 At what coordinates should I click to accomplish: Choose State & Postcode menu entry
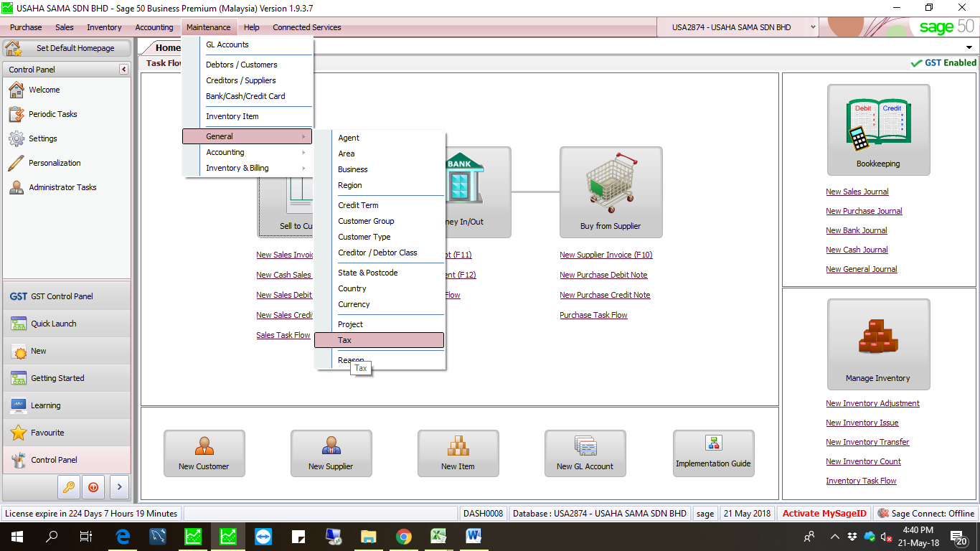[x=380, y=273]
